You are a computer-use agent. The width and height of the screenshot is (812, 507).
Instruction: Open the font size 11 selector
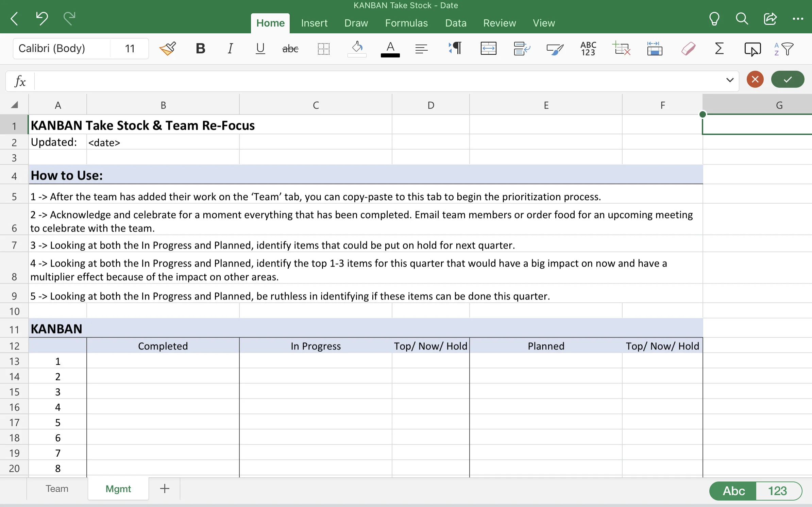pyautogui.click(x=130, y=49)
